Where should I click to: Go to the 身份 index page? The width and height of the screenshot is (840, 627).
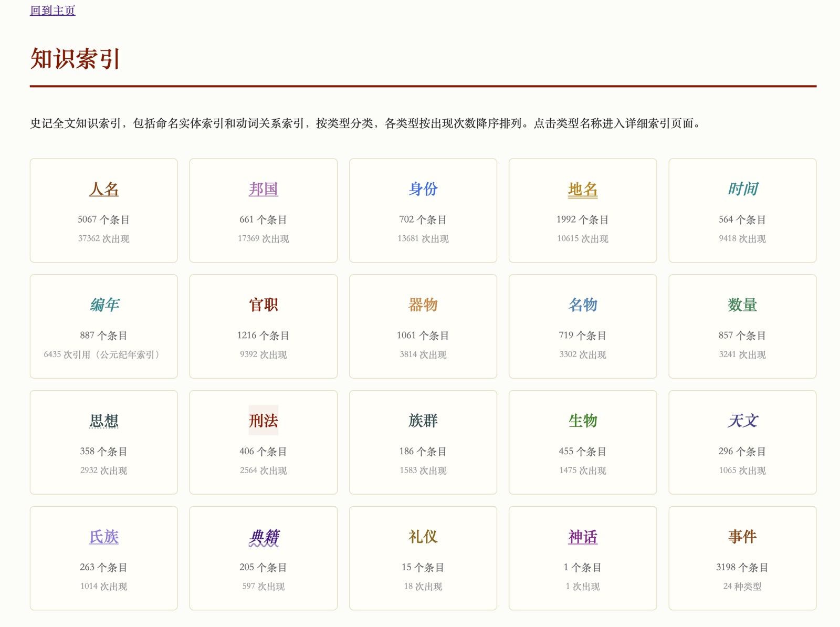423,189
